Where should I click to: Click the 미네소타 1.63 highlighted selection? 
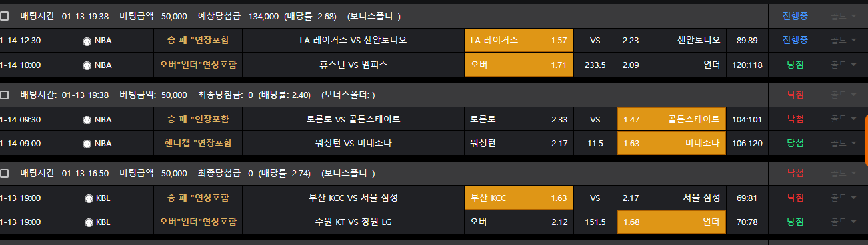click(671, 144)
